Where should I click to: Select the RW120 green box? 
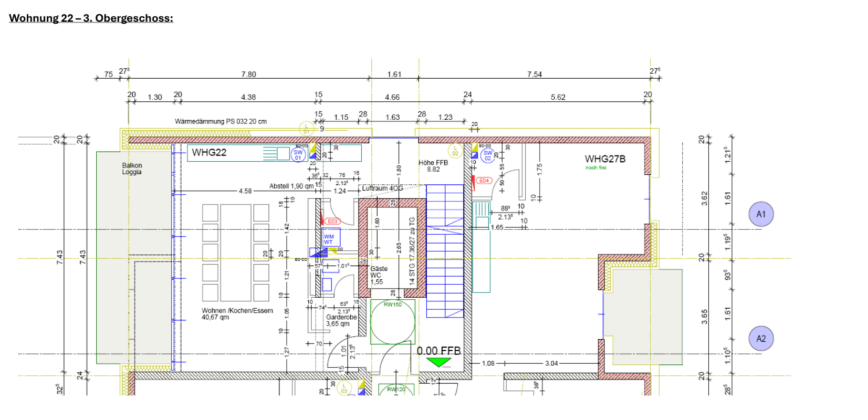(396, 390)
